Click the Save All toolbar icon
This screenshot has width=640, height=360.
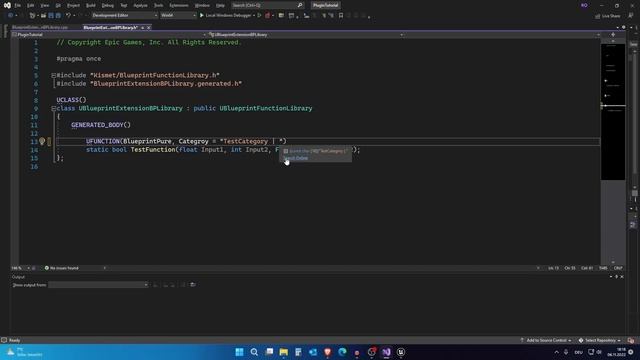[x=58, y=16]
